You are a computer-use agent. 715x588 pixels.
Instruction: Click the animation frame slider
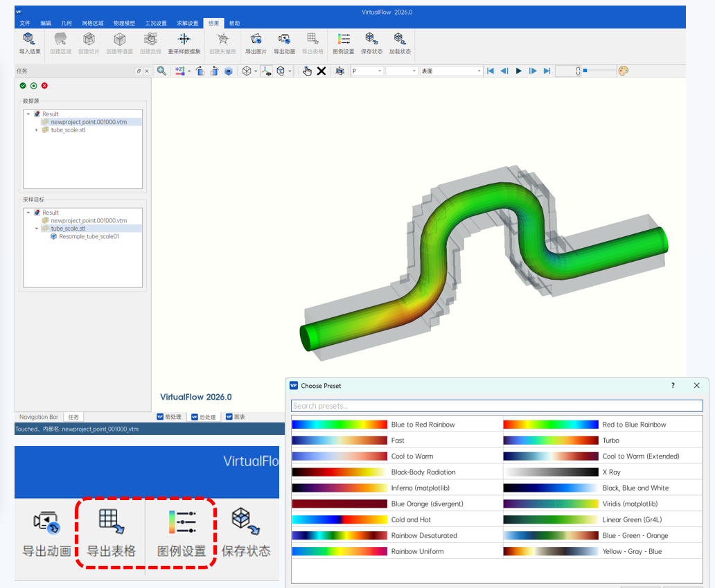pos(599,71)
